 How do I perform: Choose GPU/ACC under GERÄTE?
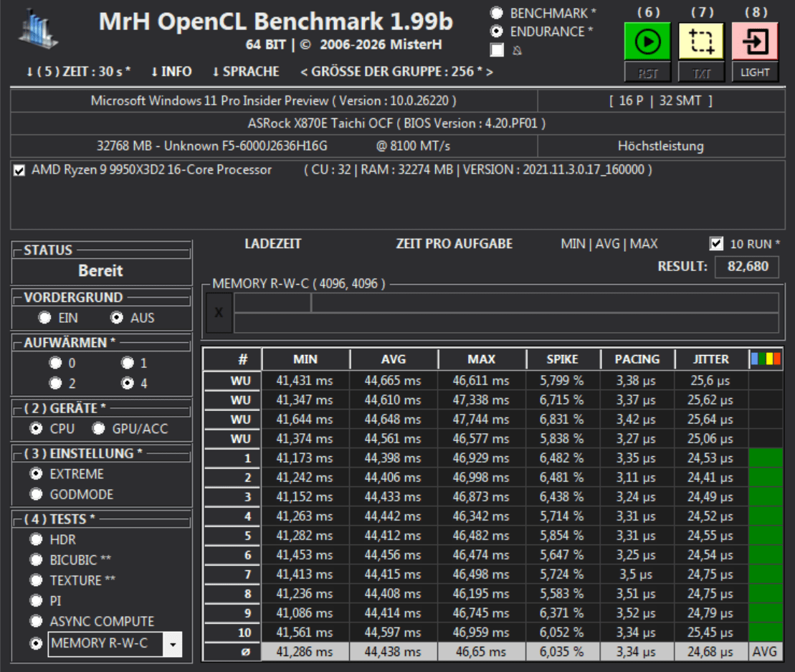(x=98, y=429)
